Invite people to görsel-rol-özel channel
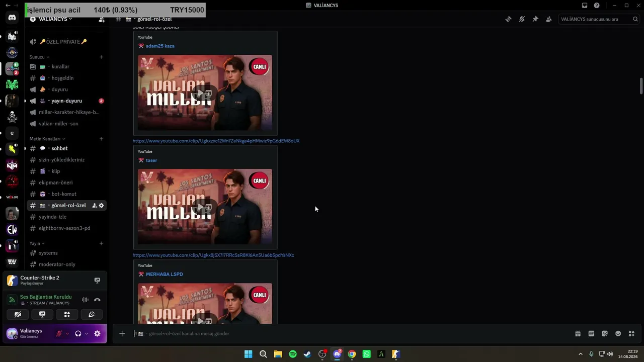This screenshot has height=362, width=644. (94, 206)
